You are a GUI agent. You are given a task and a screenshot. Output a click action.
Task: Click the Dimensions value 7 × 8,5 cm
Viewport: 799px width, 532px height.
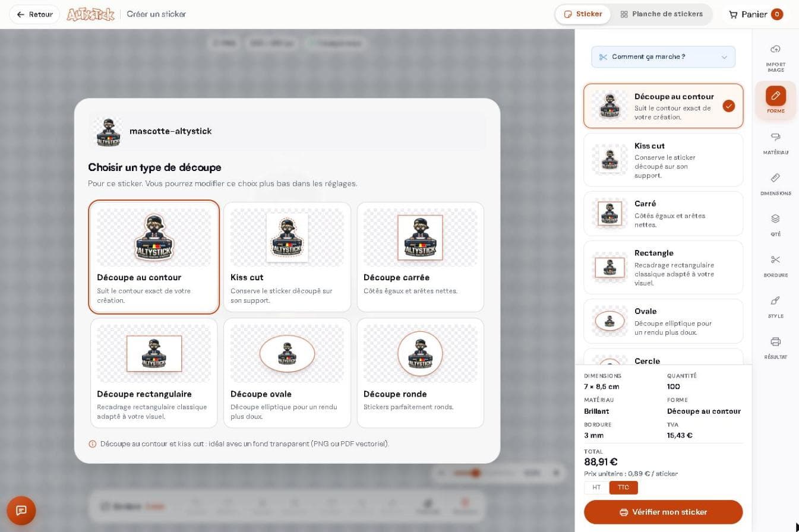click(602, 387)
